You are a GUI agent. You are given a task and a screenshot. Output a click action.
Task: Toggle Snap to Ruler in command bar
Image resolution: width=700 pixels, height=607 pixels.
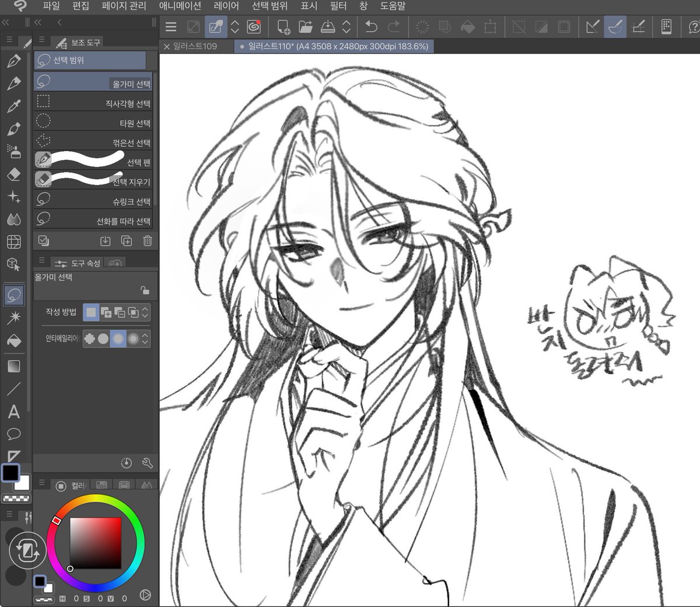pyautogui.click(x=593, y=27)
